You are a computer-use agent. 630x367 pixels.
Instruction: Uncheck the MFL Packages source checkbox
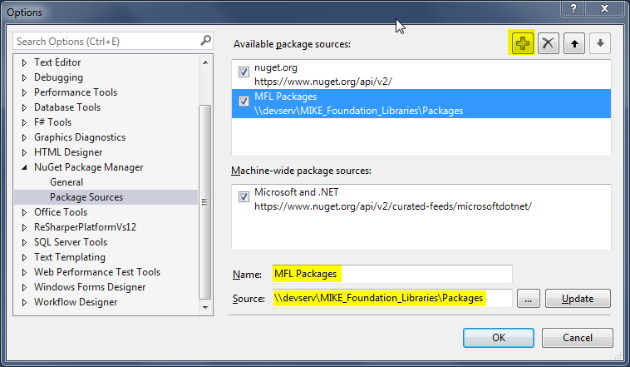(x=243, y=100)
